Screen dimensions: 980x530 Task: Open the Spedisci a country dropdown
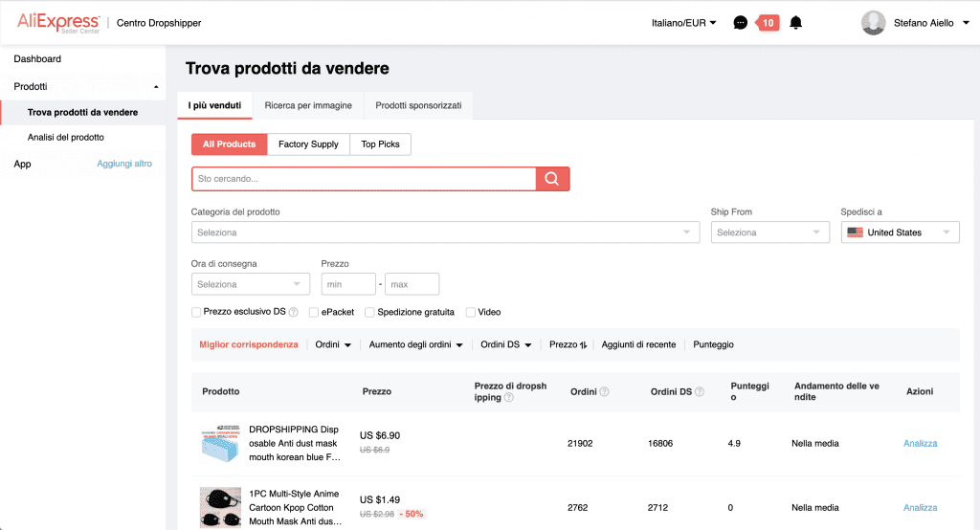pyautogui.click(x=900, y=232)
